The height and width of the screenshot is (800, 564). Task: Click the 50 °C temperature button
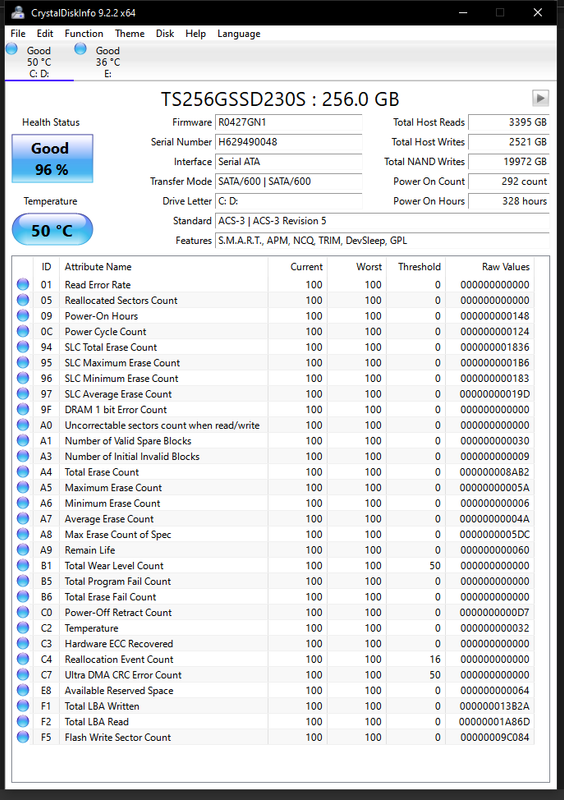52,230
